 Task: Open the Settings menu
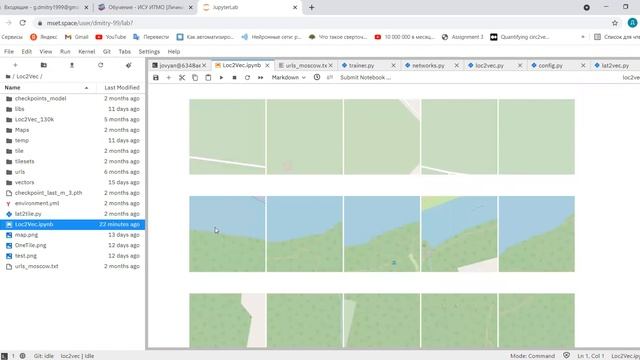point(149,51)
